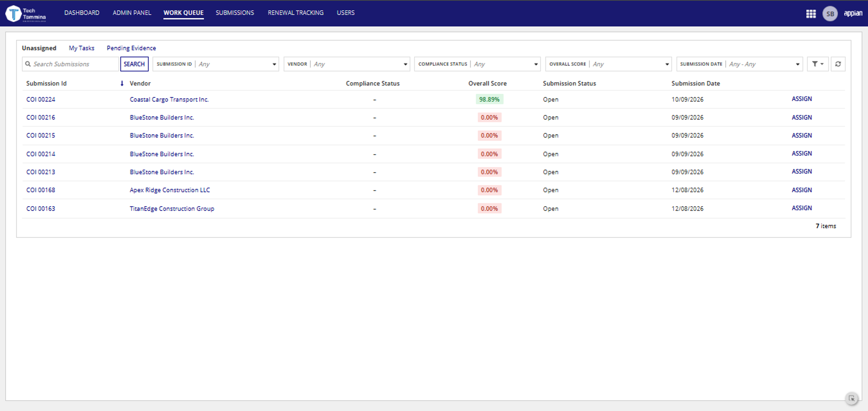This screenshot has width=868, height=411.
Task: Switch to the My Tasks tab
Action: 82,48
